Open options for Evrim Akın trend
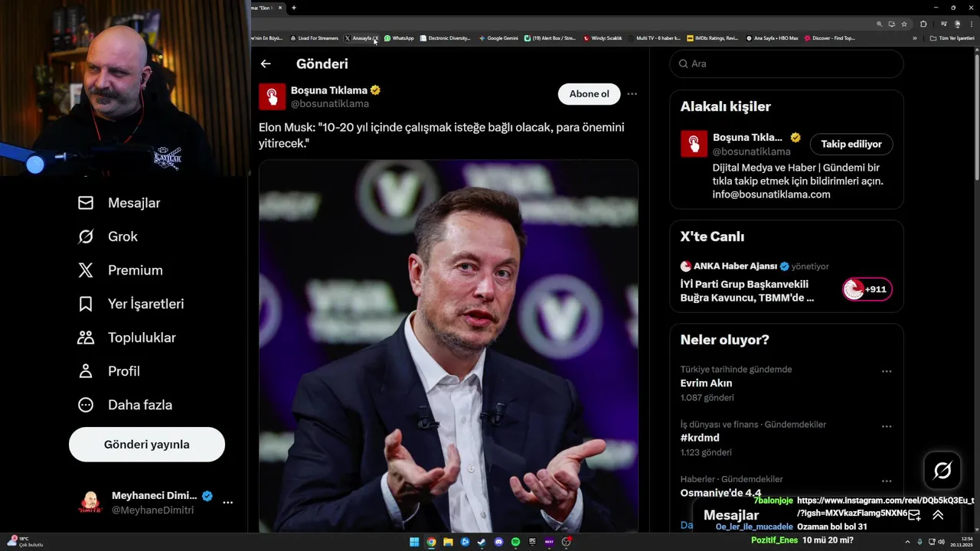This screenshot has width=980, height=551. pos(887,371)
